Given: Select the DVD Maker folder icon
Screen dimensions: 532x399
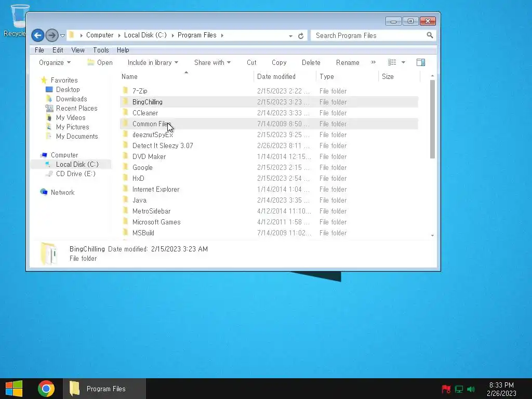Looking at the screenshot, I should (125, 156).
